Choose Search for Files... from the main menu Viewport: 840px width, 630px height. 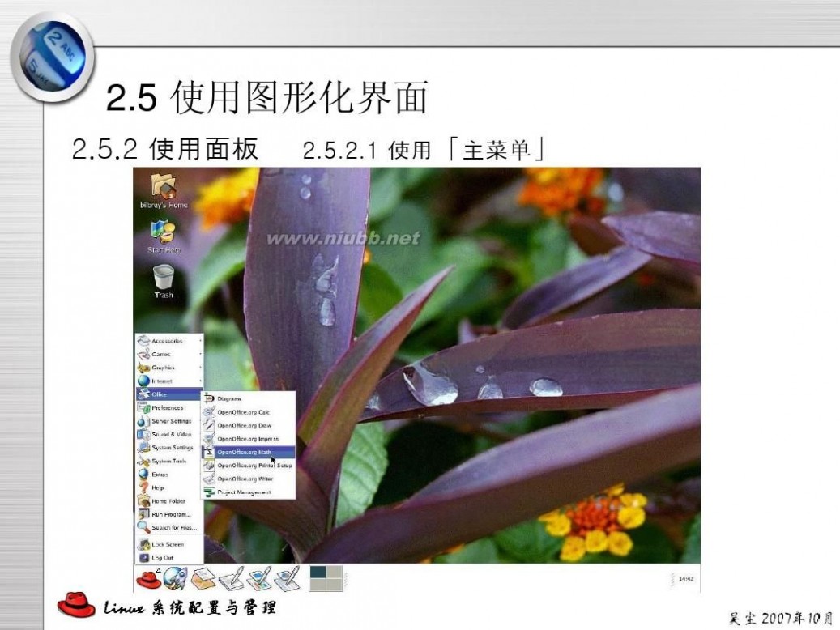(169, 528)
